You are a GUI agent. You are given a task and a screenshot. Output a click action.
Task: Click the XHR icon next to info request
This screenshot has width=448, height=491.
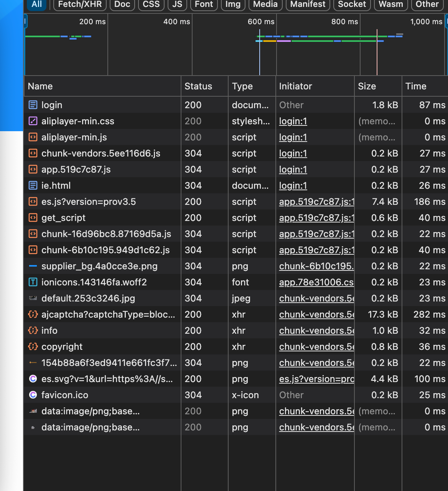click(x=33, y=330)
